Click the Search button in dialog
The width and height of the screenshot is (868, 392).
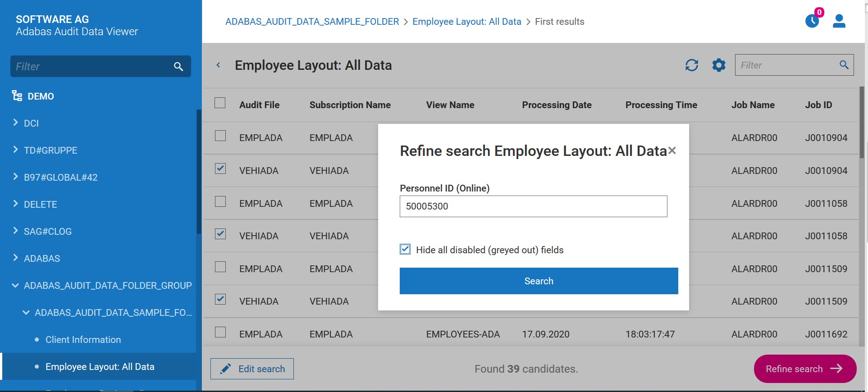[539, 281]
